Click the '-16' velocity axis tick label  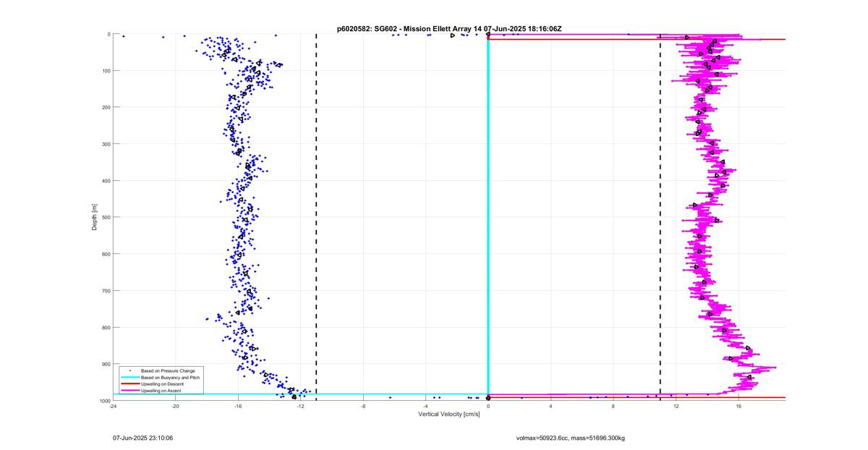click(x=238, y=407)
